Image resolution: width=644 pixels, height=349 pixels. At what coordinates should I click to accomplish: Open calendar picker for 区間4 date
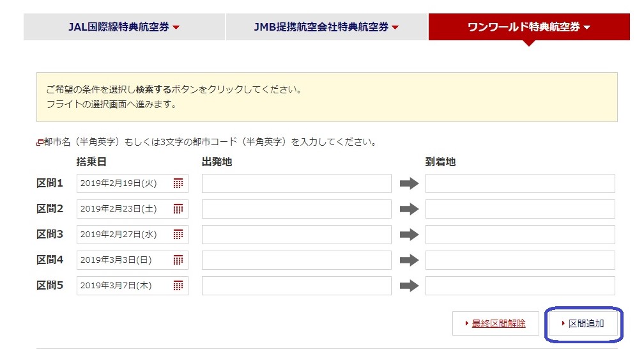[178, 260]
